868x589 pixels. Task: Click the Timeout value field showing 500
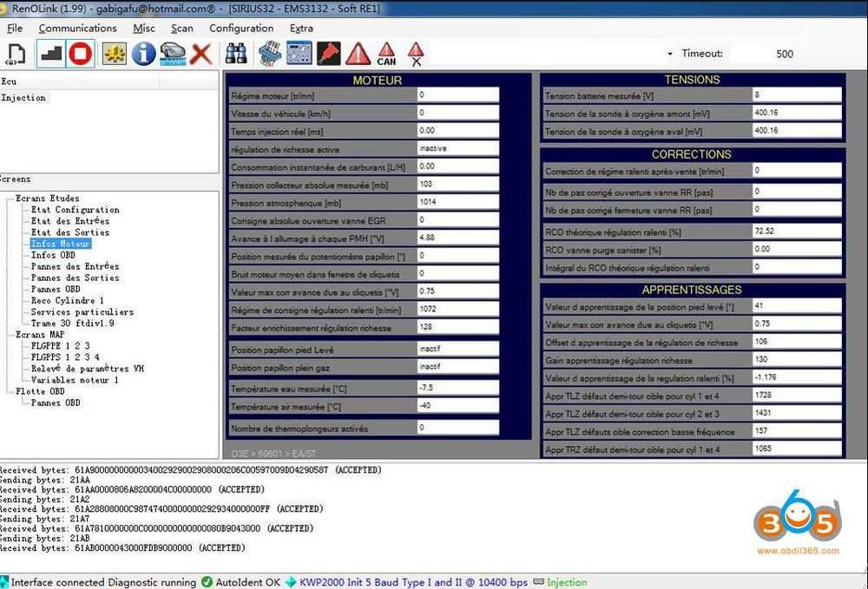pos(785,54)
